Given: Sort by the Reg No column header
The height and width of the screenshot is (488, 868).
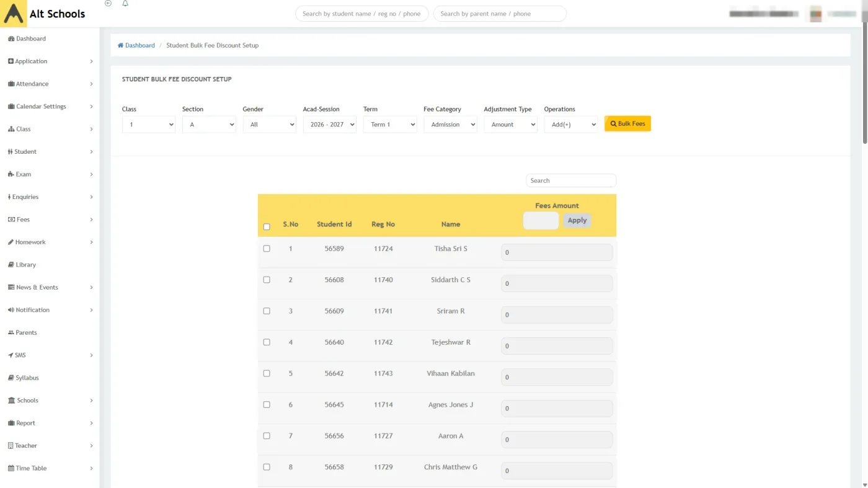Looking at the screenshot, I should 383,224.
